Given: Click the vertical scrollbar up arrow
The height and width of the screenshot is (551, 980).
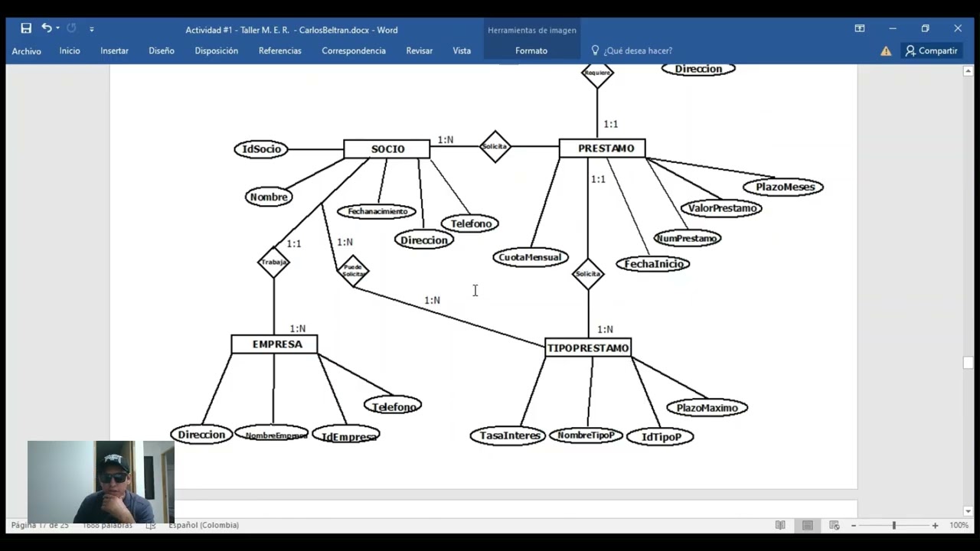Looking at the screenshot, I should click(x=968, y=71).
